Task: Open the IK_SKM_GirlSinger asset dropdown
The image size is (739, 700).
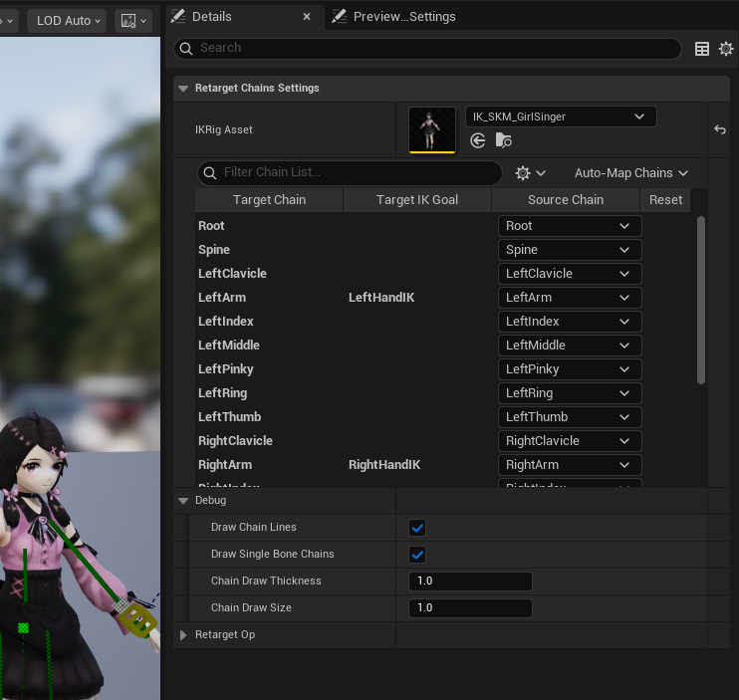Action: [561, 117]
